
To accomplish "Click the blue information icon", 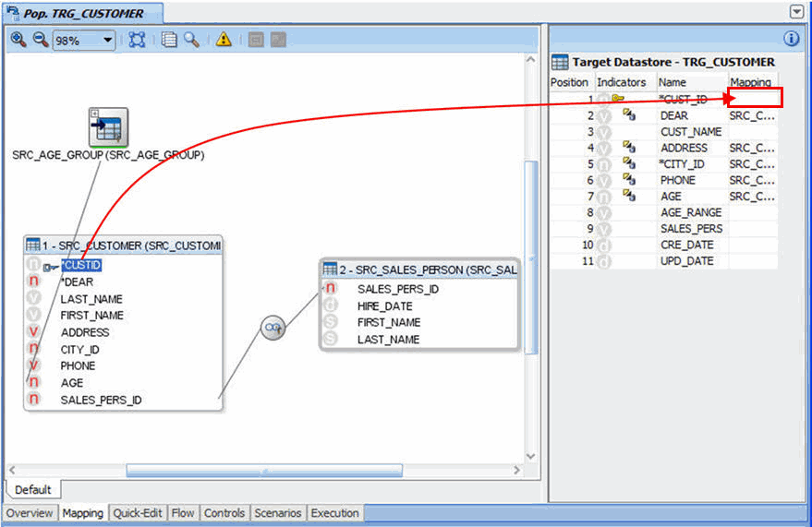I will (792, 38).
